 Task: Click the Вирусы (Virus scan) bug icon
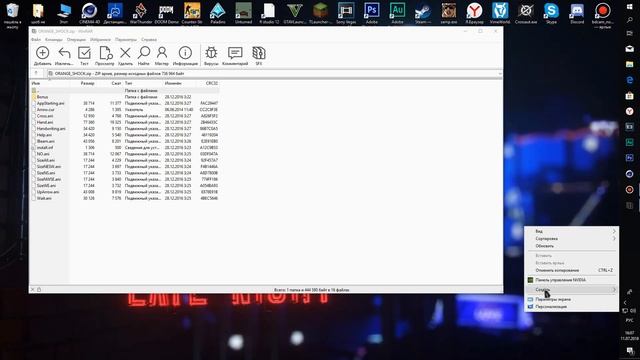pos(211,56)
